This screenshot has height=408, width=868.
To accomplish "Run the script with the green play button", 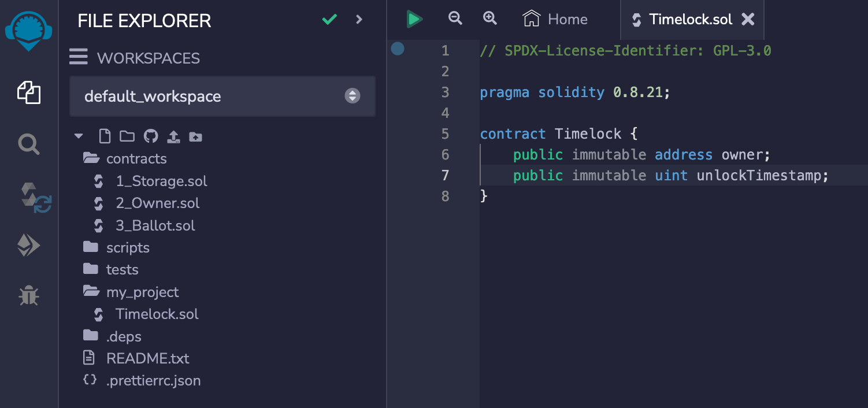I will point(414,18).
